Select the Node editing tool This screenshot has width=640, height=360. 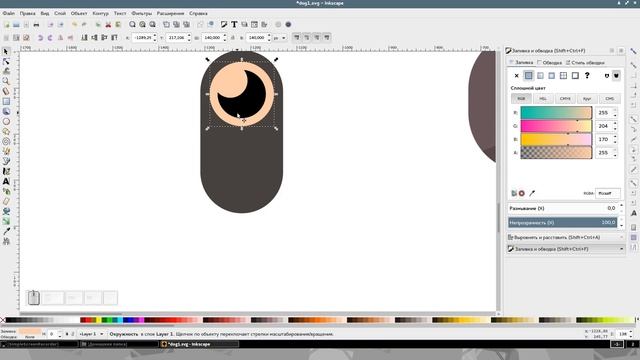point(6,61)
